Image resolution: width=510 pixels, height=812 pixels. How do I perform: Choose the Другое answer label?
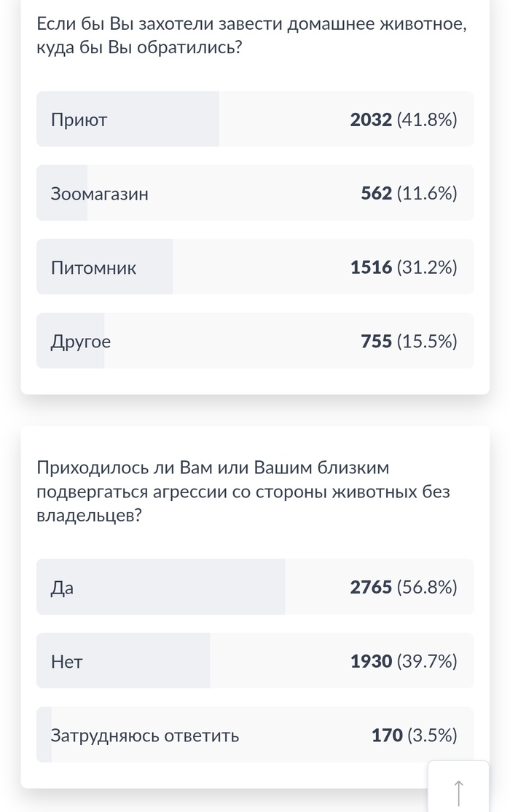pyautogui.click(x=81, y=342)
